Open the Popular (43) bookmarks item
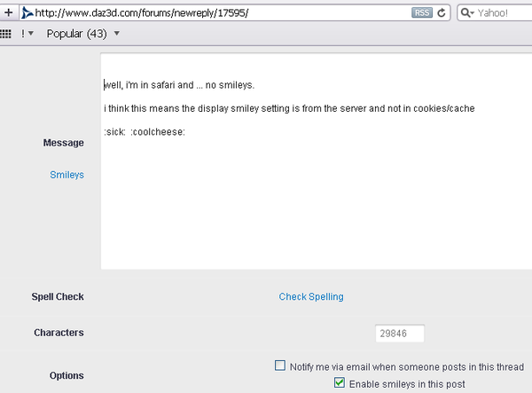This screenshot has width=532, height=393. [76, 34]
